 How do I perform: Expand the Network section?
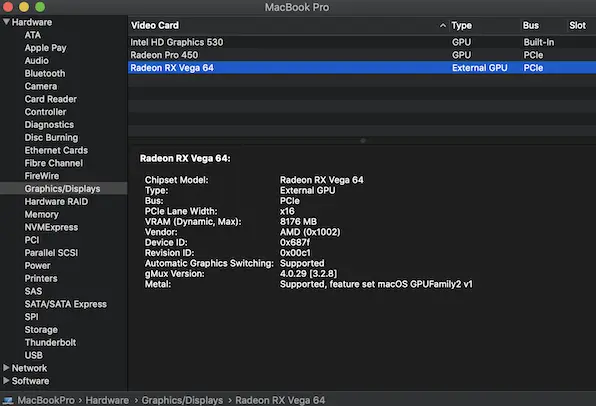click(x=6, y=368)
